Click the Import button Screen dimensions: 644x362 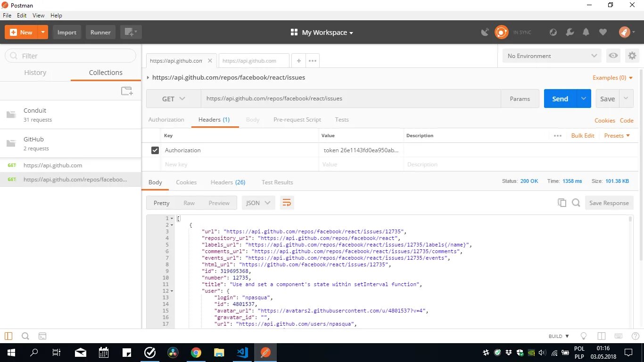pos(67,32)
